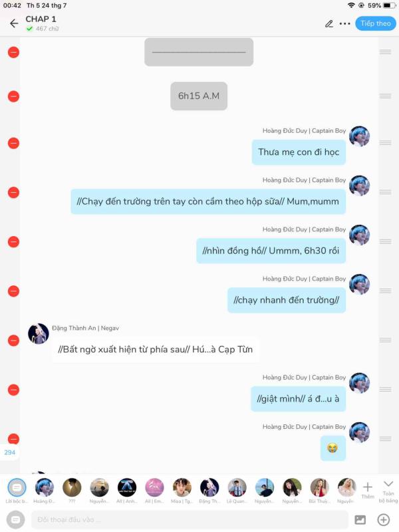Tap the image insert icon by the input

(x=360, y=519)
